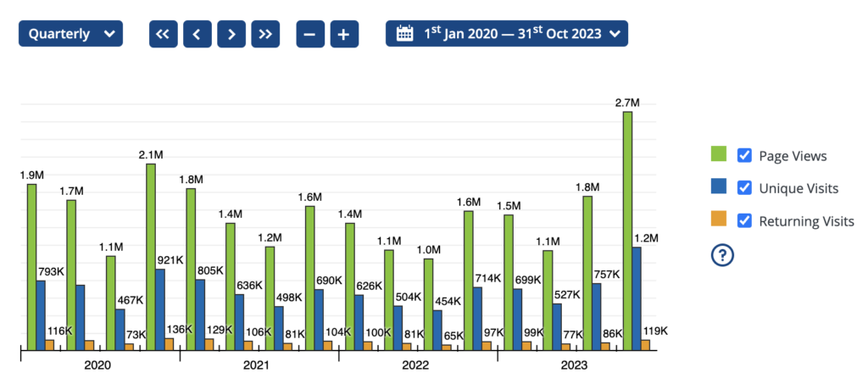The width and height of the screenshot is (868, 384).
Task: Click the 1.2M Unique Visits bar
Action: pyautogui.click(x=637, y=298)
